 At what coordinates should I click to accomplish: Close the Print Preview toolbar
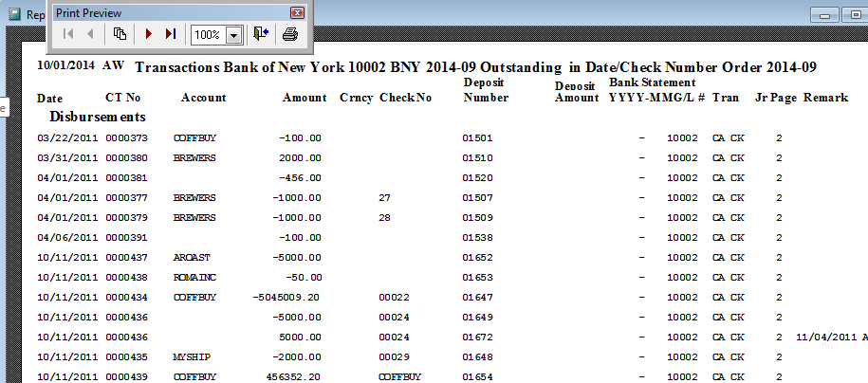297,12
